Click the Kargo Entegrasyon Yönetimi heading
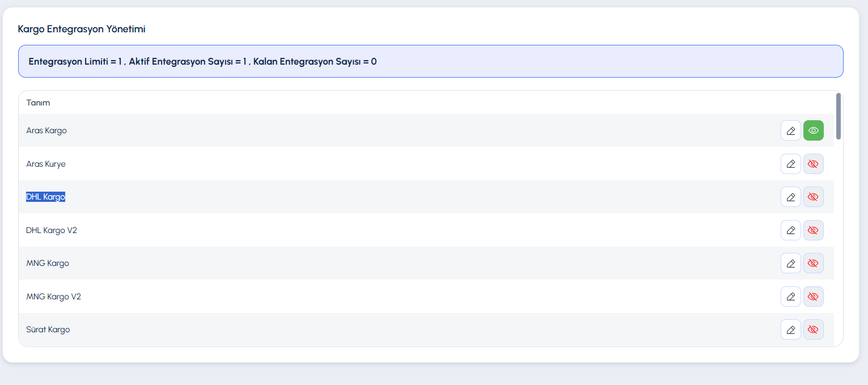The height and width of the screenshot is (385, 868). pyautogui.click(x=82, y=29)
